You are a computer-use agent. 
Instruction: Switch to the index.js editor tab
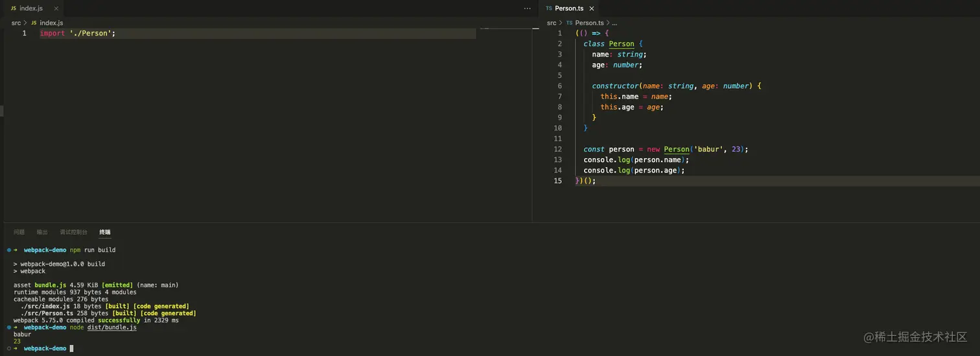point(30,8)
